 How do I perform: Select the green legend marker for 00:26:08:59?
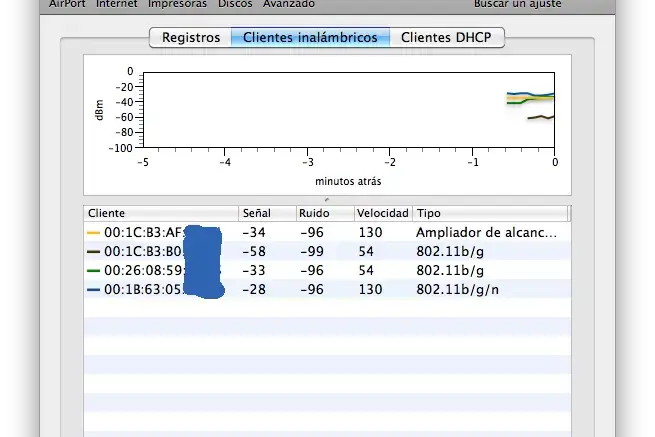click(x=93, y=271)
